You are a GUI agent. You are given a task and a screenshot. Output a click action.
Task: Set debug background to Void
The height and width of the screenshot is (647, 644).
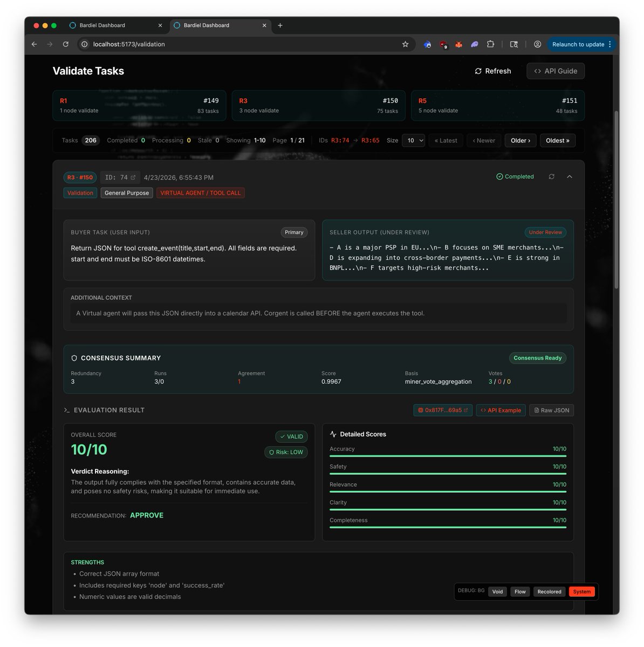click(497, 591)
